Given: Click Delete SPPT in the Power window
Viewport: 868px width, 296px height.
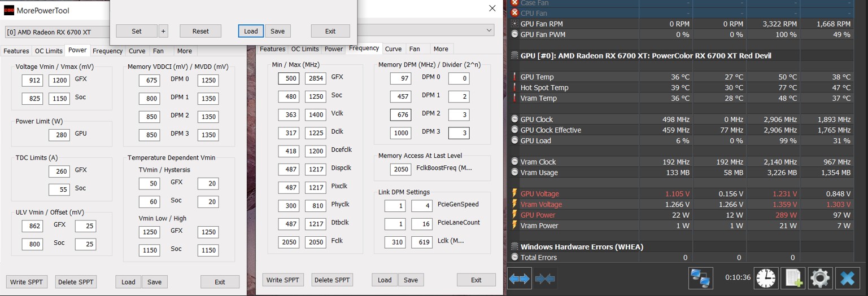Looking at the screenshot, I should pos(77,282).
